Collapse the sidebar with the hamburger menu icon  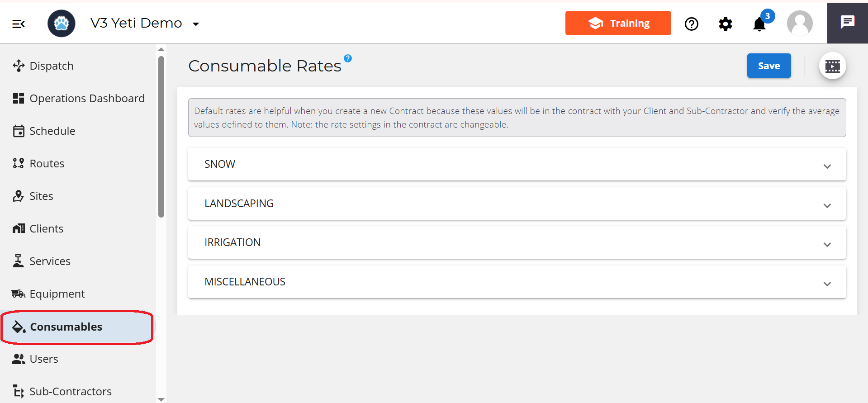tap(19, 24)
